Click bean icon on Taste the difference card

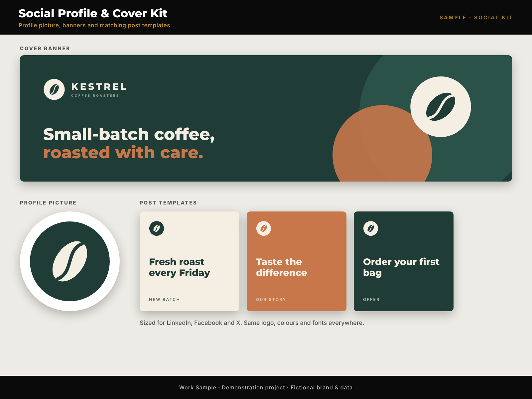pos(264,228)
